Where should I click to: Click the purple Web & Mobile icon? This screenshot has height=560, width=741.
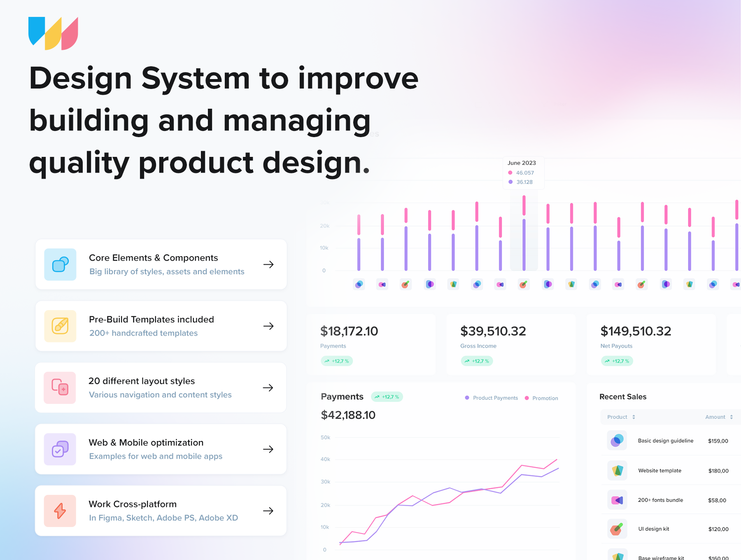[x=60, y=449]
